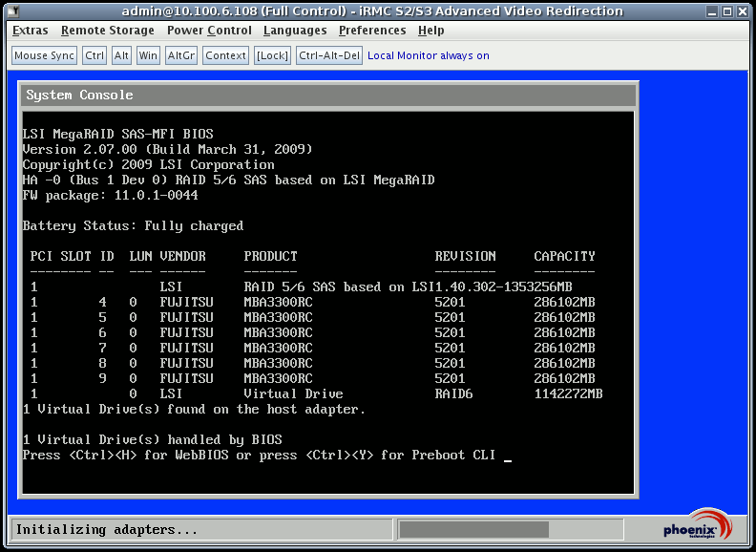Click the 'FW package: 11.0.1-0044' line

click(111, 196)
